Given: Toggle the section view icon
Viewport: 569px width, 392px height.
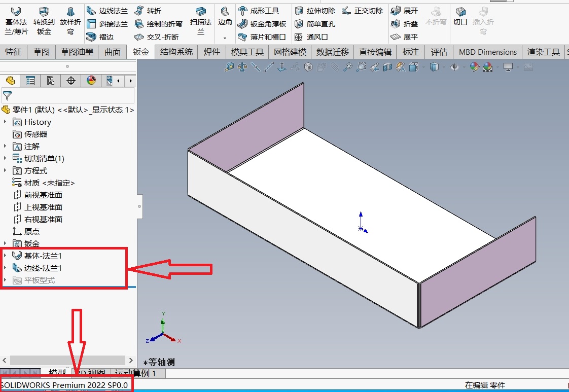Looking at the screenshot, I should (387, 67).
